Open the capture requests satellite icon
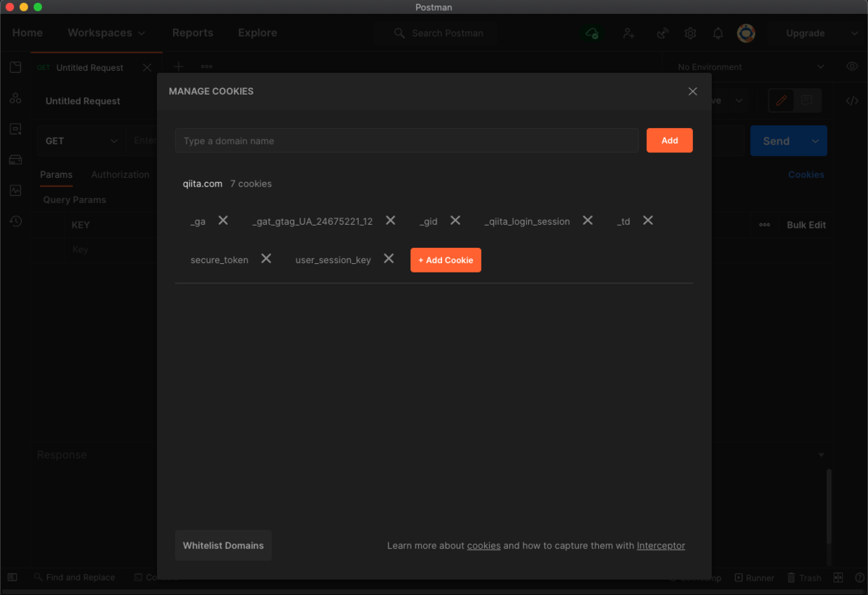Screen dimensions: 868x595 coord(662,33)
